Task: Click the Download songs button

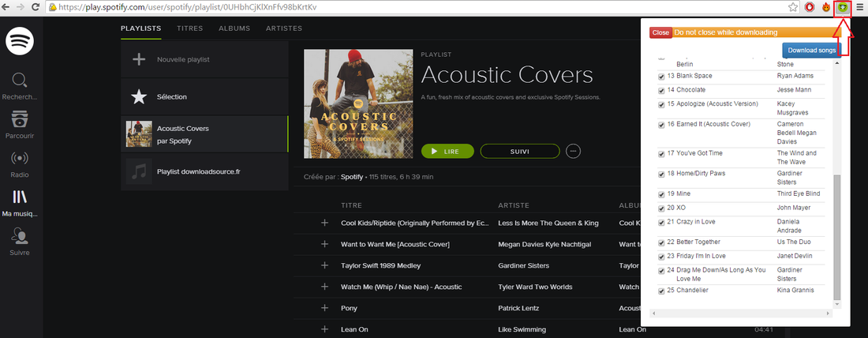Action: point(811,51)
